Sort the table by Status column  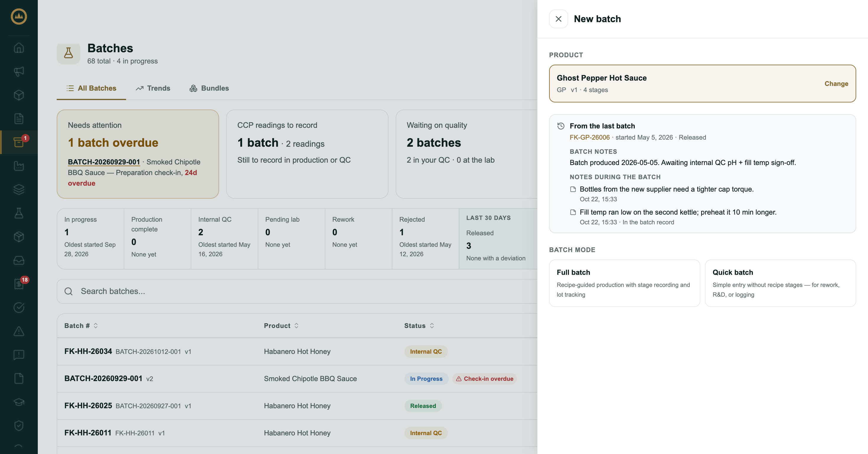419,326
